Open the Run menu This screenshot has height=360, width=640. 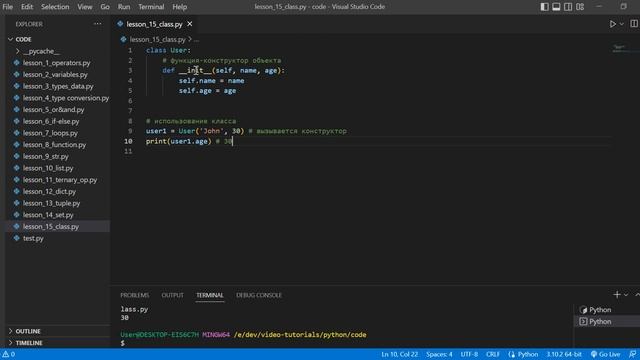point(124,7)
